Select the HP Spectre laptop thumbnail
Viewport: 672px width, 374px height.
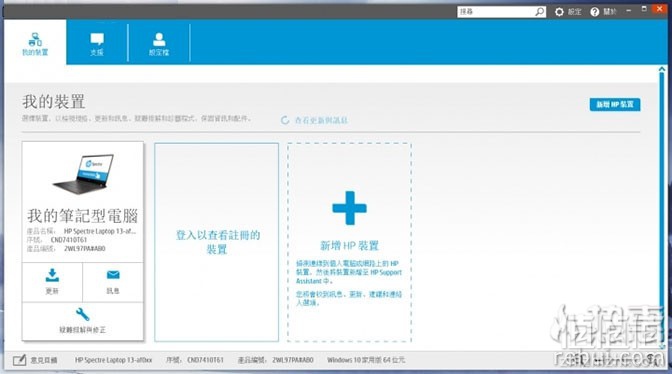[84, 174]
